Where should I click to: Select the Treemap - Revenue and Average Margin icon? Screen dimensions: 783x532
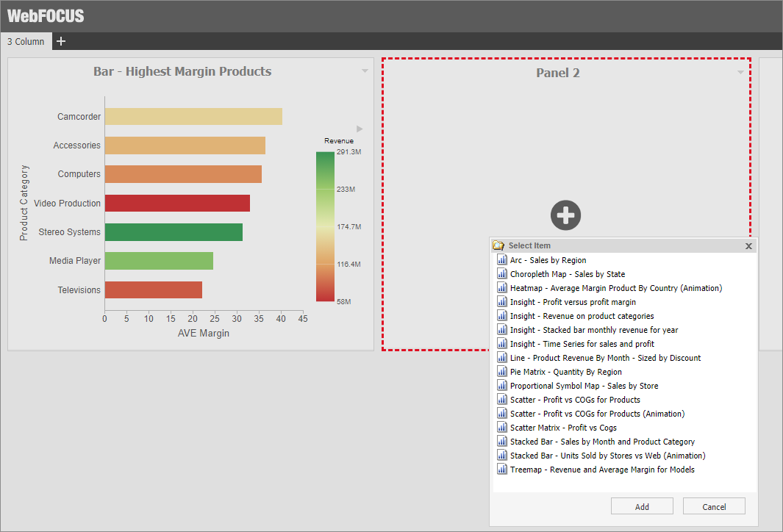click(502, 470)
